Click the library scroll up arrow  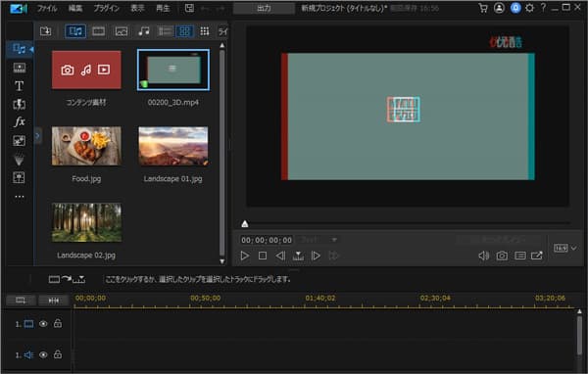[x=222, y=45]
